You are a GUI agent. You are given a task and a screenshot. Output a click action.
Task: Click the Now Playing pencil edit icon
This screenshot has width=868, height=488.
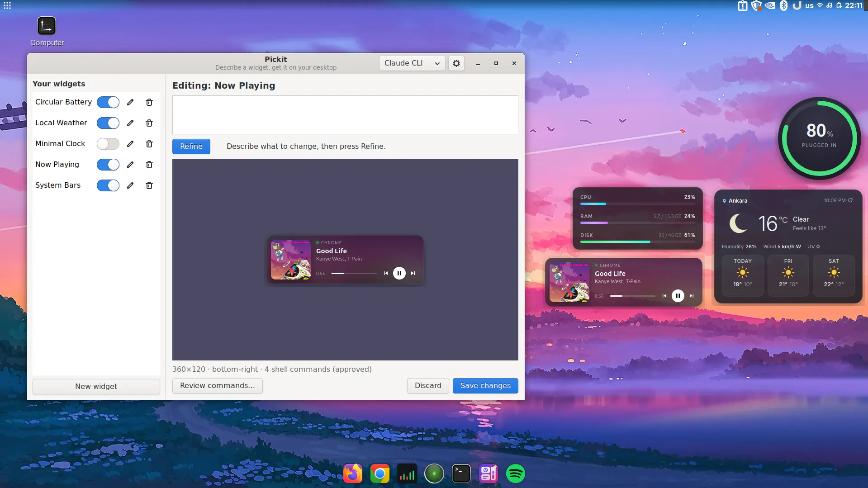130,165
